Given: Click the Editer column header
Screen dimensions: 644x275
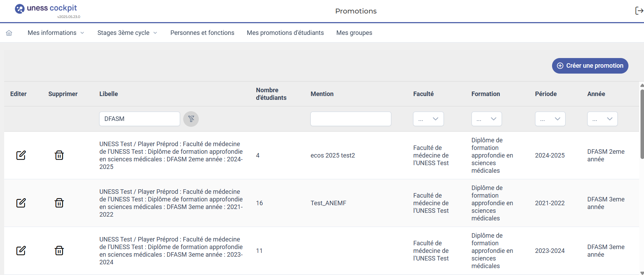Looking at the screenshot, I should (x=18, y=94).
